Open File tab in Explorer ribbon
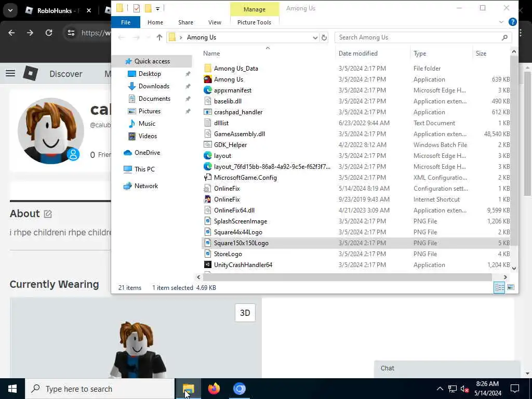Viewport: 532px width, 399px height. coord(126,22)
